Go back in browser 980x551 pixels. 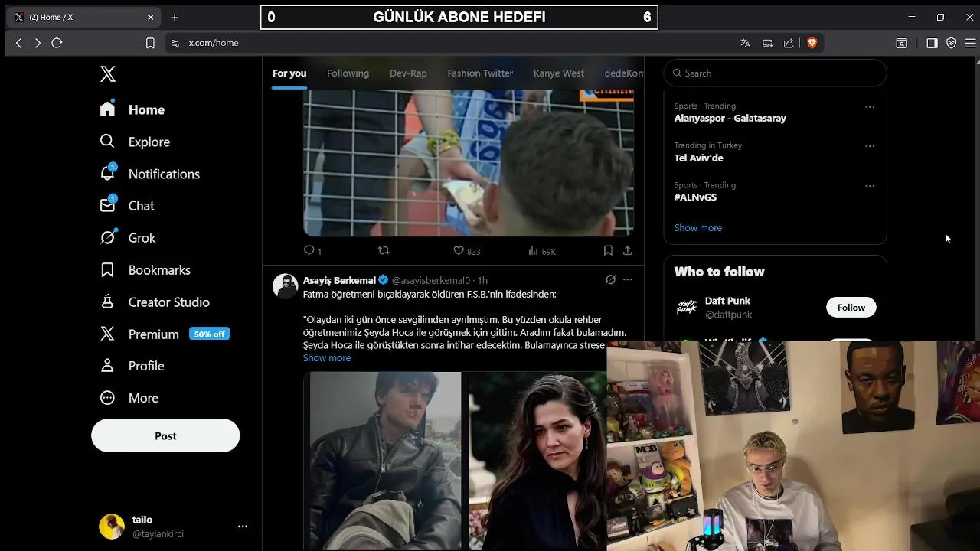coord(19,43)
